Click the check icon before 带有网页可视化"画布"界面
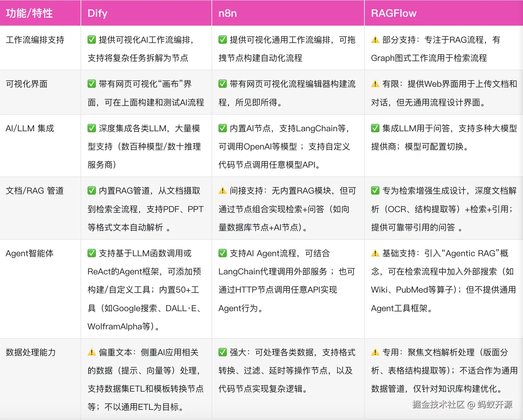523x420 pixels. 92,84
